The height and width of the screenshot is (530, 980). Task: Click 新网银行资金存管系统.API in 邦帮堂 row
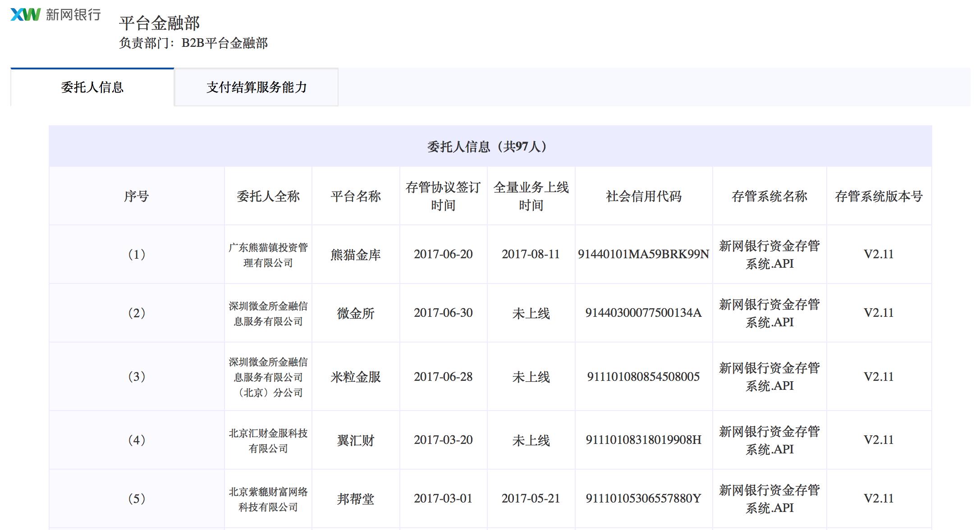[x=769, y=499]
